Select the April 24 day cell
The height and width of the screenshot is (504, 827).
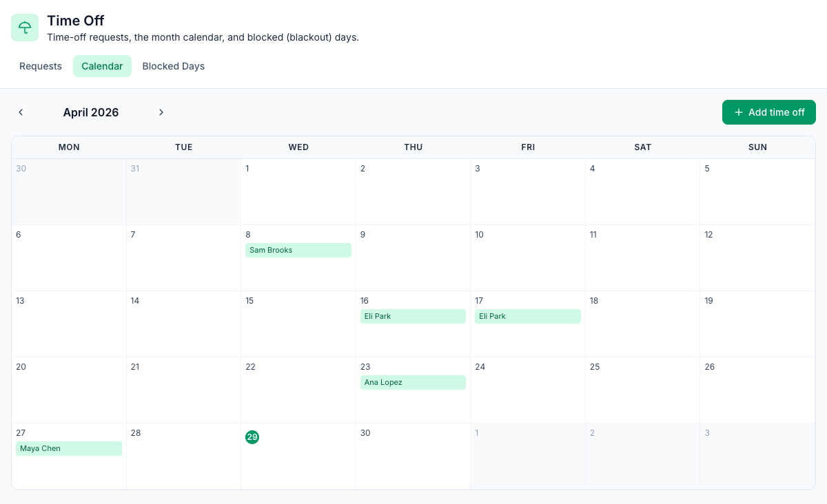coord(528,390)
